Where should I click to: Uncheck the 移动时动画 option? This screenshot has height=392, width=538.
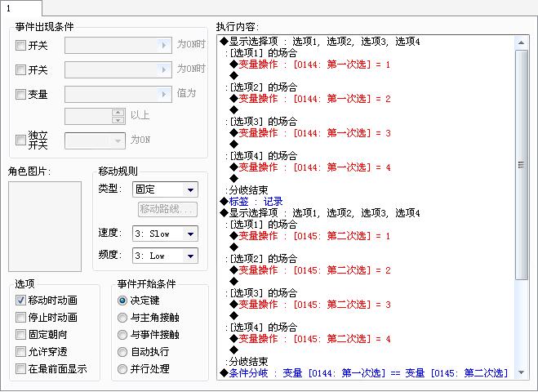tap(20, 301)
